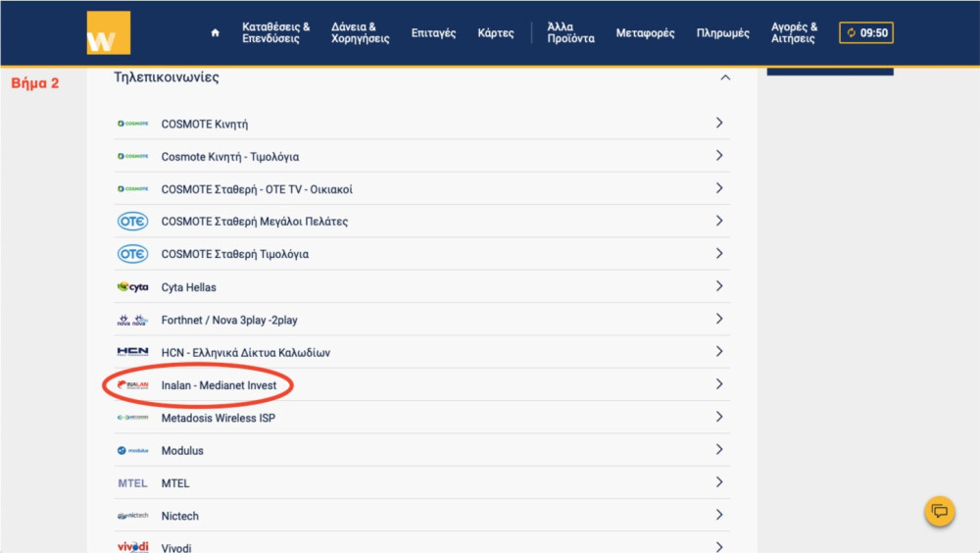Click OTE logo beside Μεγάλοι Πελάτες
The image size is (980, 553).
(x=132, y=221)
